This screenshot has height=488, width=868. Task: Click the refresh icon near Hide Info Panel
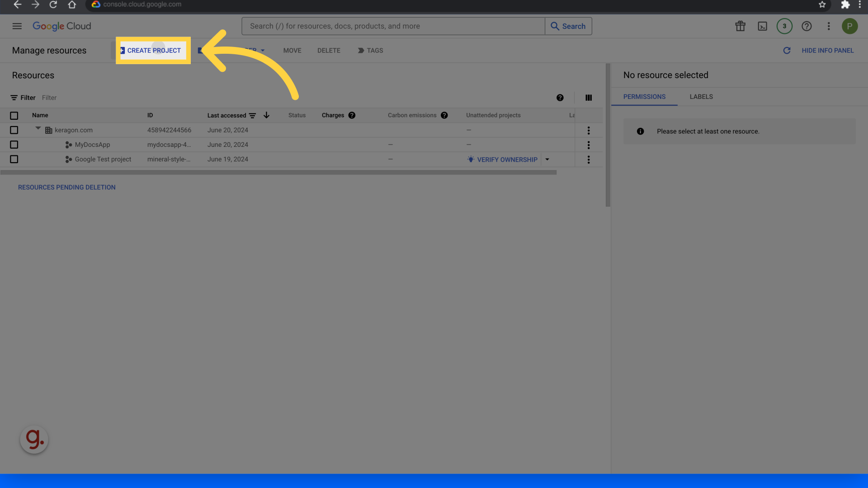tap(787, 51)
